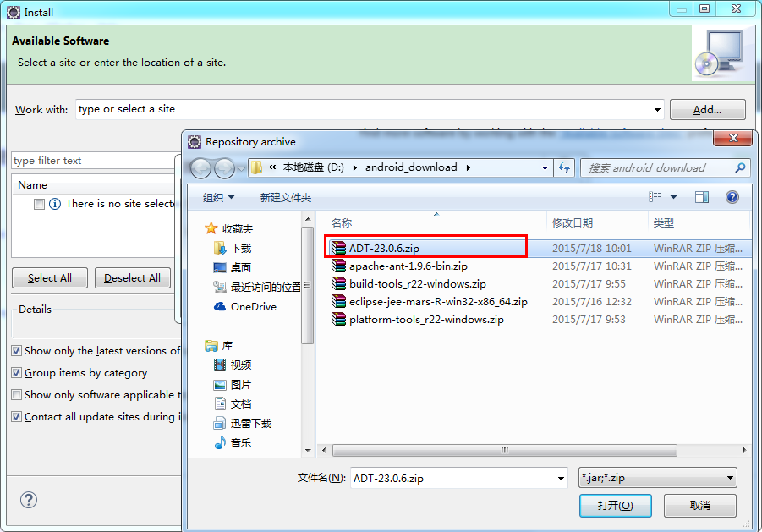Click the 取消 cancel button
This screenshot has width=762, height=532.
699,506
